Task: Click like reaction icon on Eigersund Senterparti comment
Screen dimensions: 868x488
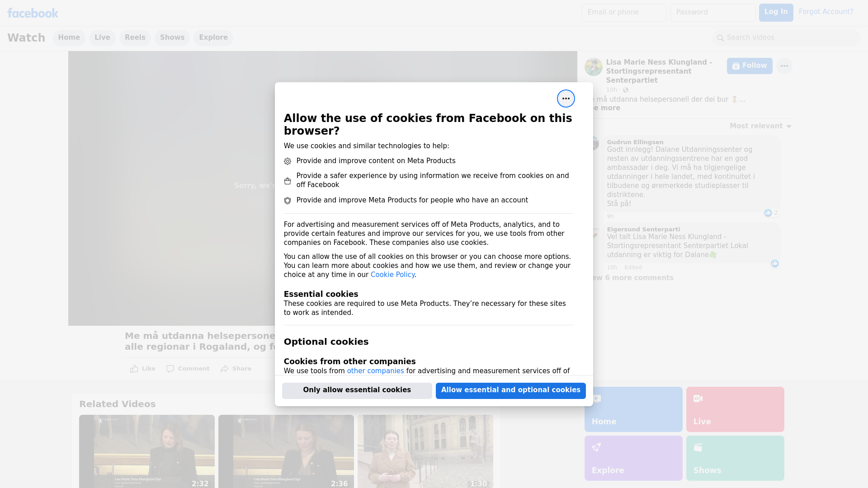Action: click(x=774, y=263)
